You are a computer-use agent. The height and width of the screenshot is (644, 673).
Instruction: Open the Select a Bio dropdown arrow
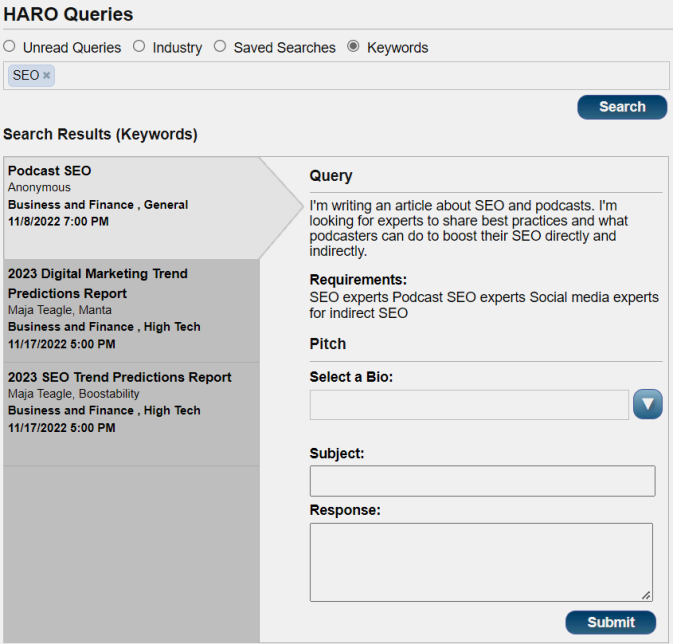point(648,404)
